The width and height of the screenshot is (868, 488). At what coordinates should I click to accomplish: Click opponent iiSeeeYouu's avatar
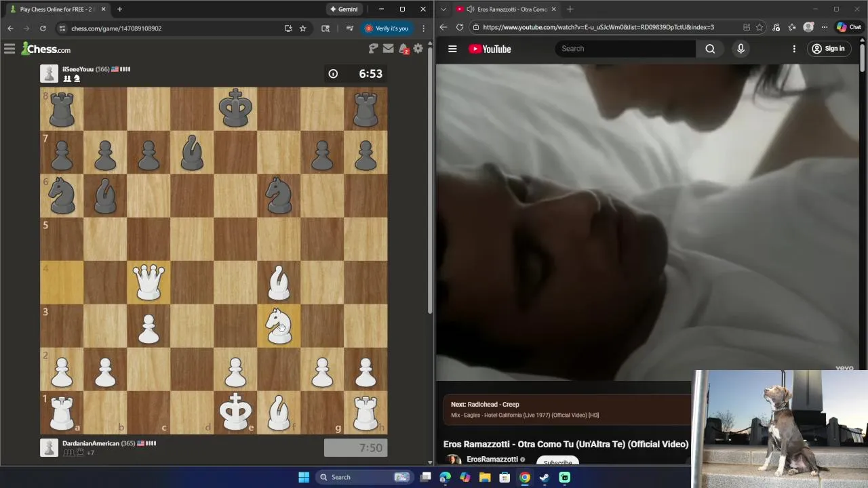(49, 73)
